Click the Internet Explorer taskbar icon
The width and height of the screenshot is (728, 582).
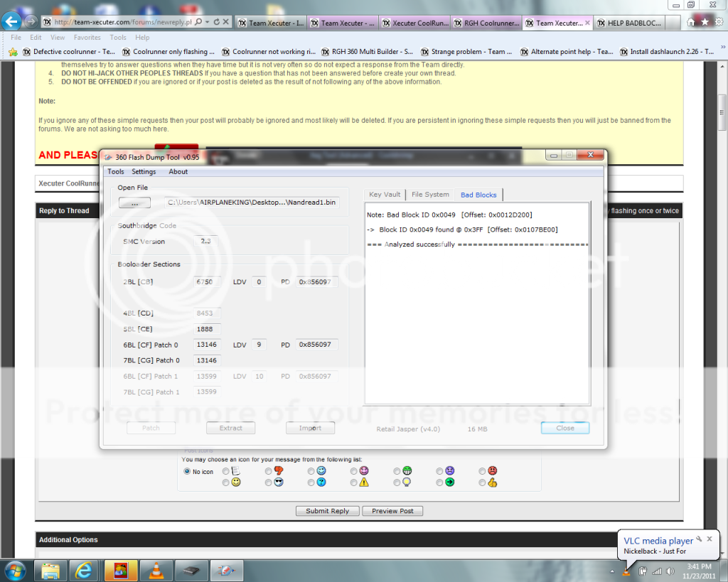click(x=84, y=570)
